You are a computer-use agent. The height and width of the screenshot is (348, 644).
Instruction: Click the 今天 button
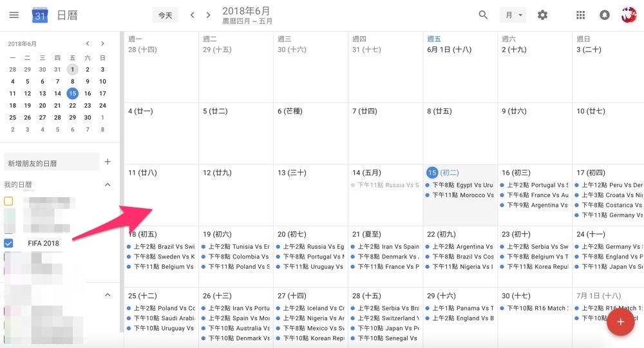[x=165, y=15]
